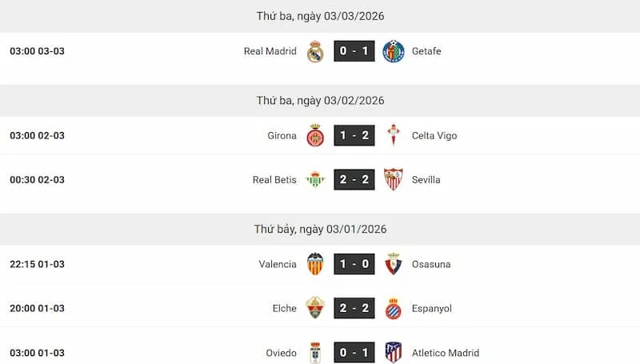Viewport: 640px width, 364px height.
Task: Click the Atletico Madrid club crest
Action: click(x=394, y=353)
